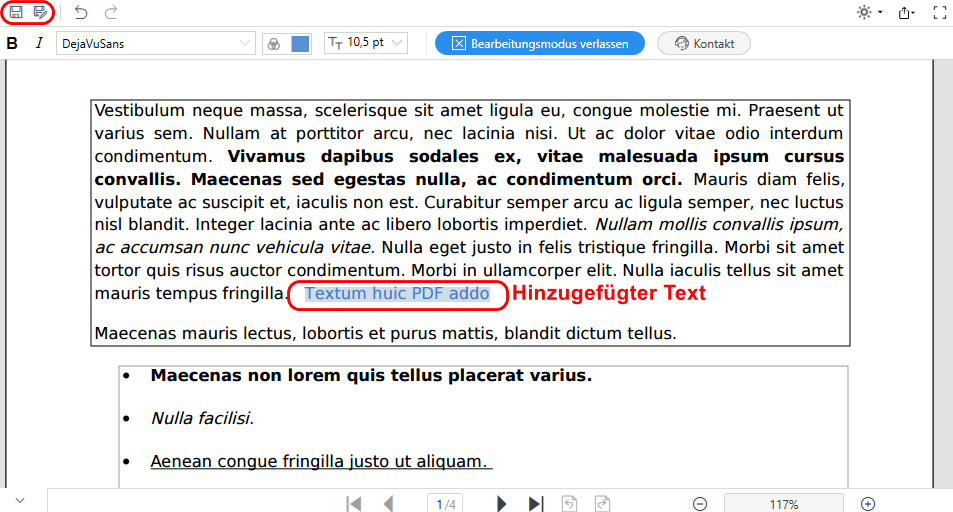This screenshot has width=953, height=512.
Task: Open the brightness theme menu
Action: [869, 12]
